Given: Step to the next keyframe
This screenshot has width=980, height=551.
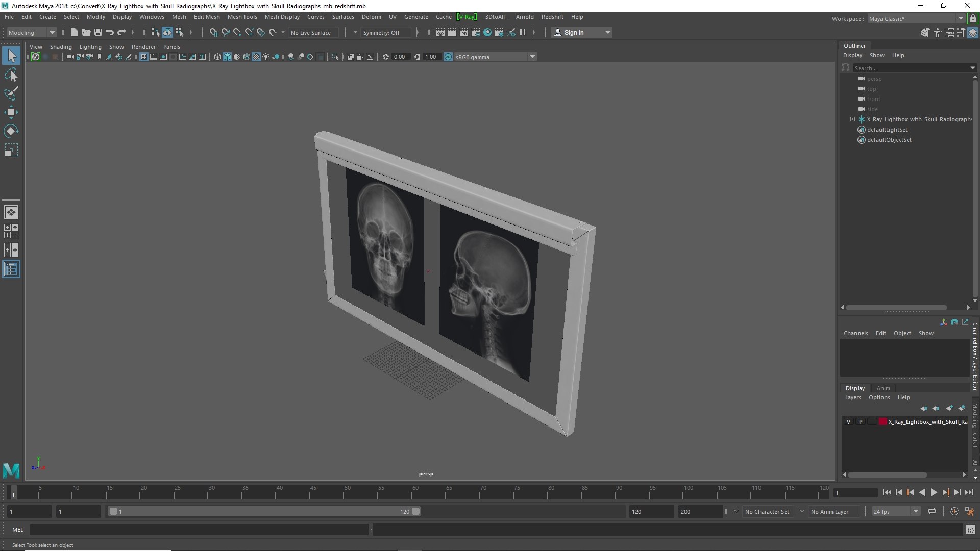Looking at the screenshot, I should 945,492.
